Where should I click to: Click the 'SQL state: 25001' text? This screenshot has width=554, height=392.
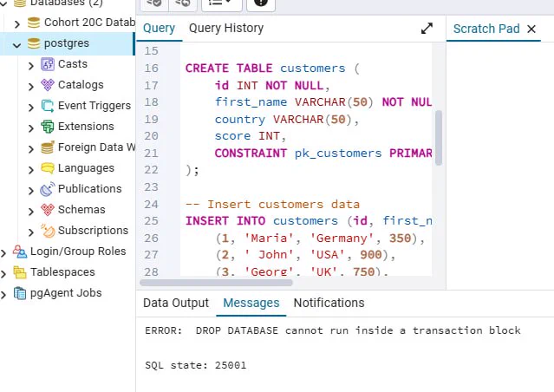pyautogui.click(x=195, y=365)
